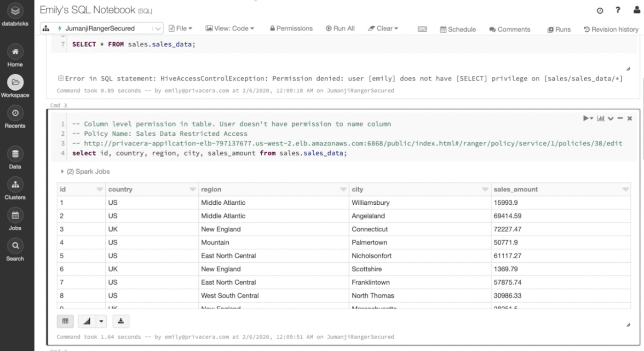644x351 pixels.
Task: Show keyboard shortcuts via keyboard icon
Action: click(x=422, y=29)
